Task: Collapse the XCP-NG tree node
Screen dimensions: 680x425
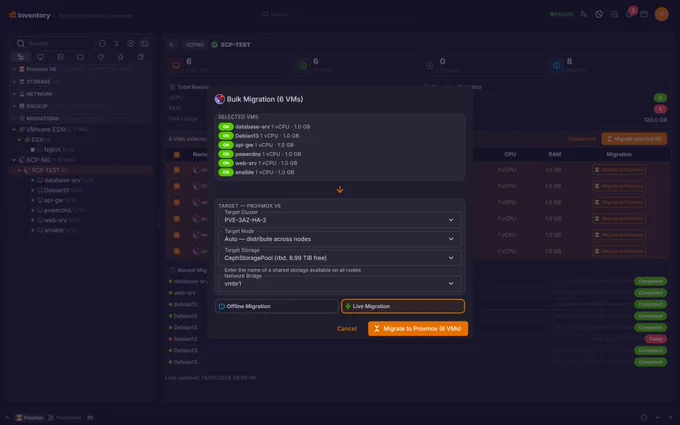Action: click(x=14, y=160)
